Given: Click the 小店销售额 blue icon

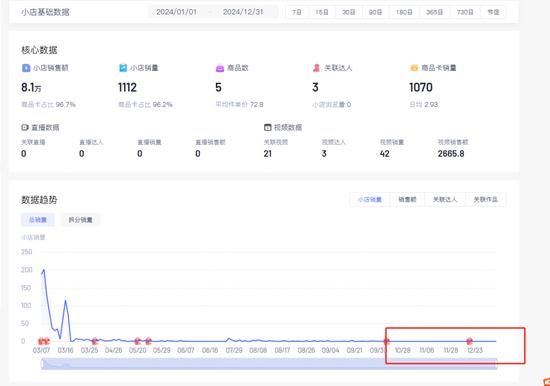Looking at the screenshot, I should coord(26,68).
